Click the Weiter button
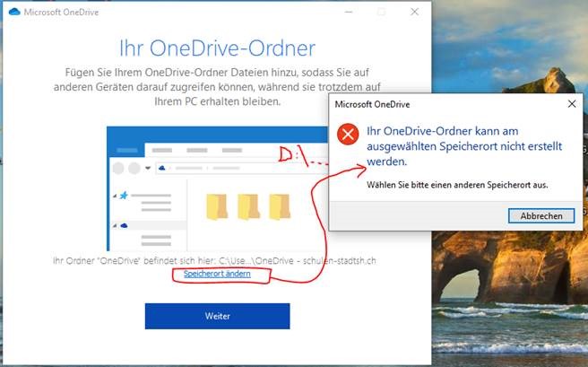 pyautogui.click(x=217, y=316)
